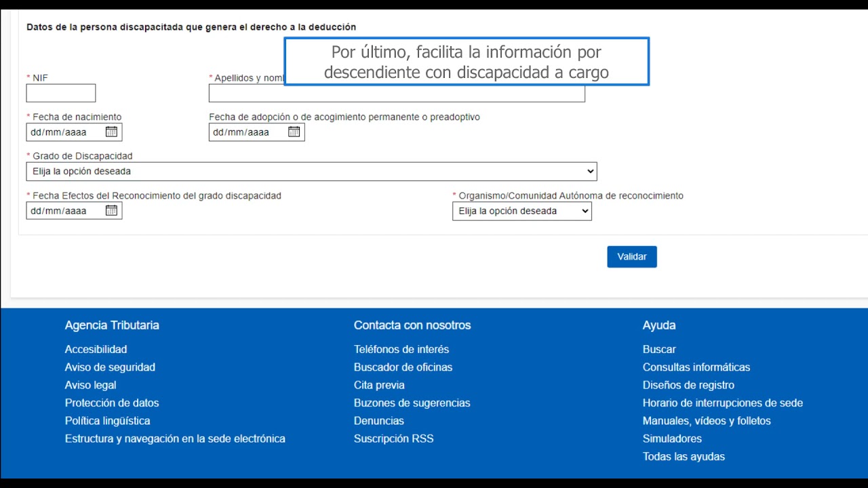Click the Cita previa link
The height and width of the screenshot is (488, 868).
[379, 385]
